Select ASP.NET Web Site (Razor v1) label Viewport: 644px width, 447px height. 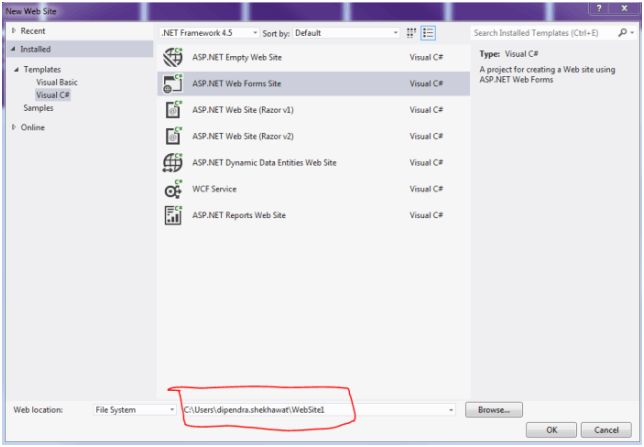tap(243, 110)
